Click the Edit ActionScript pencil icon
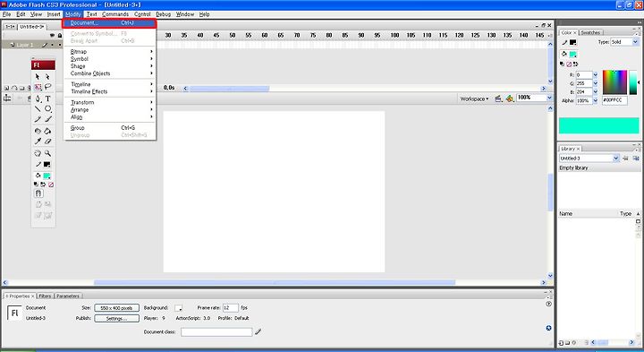This screenshot has height=352, width=644. pos(258,331)
